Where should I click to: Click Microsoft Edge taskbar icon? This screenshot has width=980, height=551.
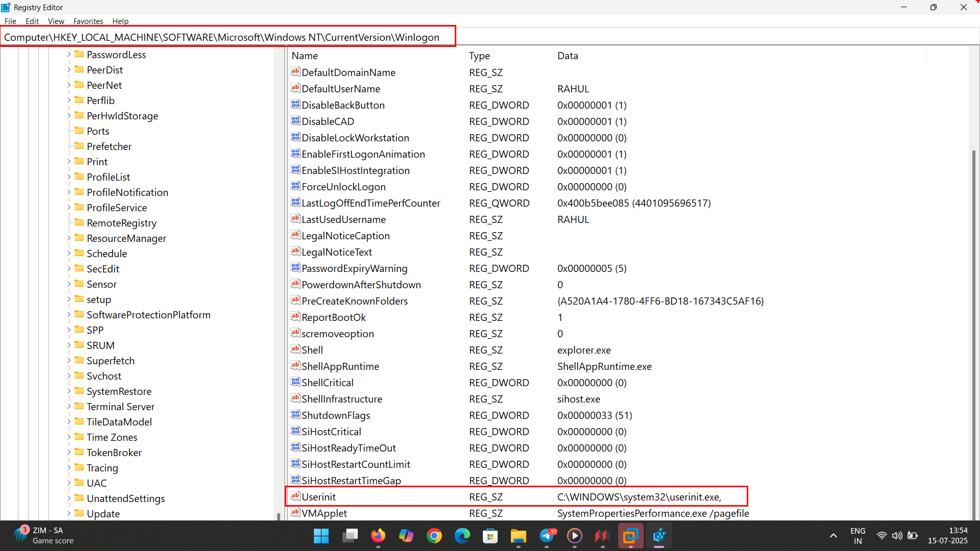pos(462,536)
